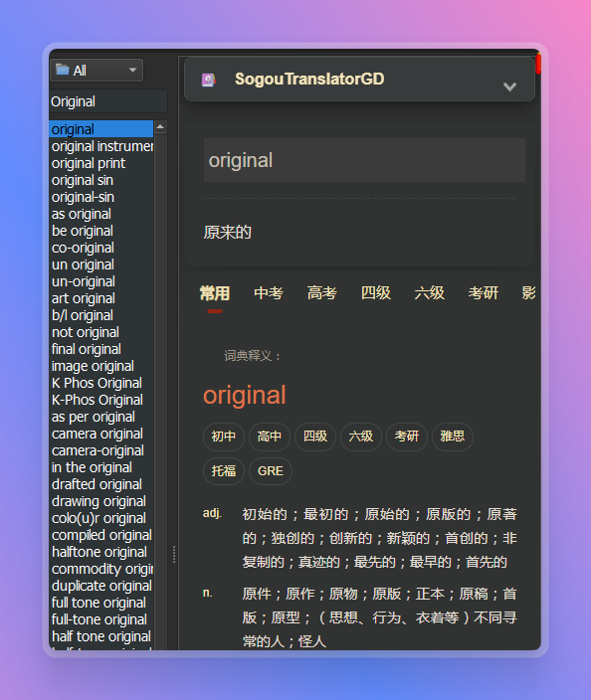The image size is (591, 700).
Task: Select 'duplicate original' list entry
Action: tap(100, 587)
